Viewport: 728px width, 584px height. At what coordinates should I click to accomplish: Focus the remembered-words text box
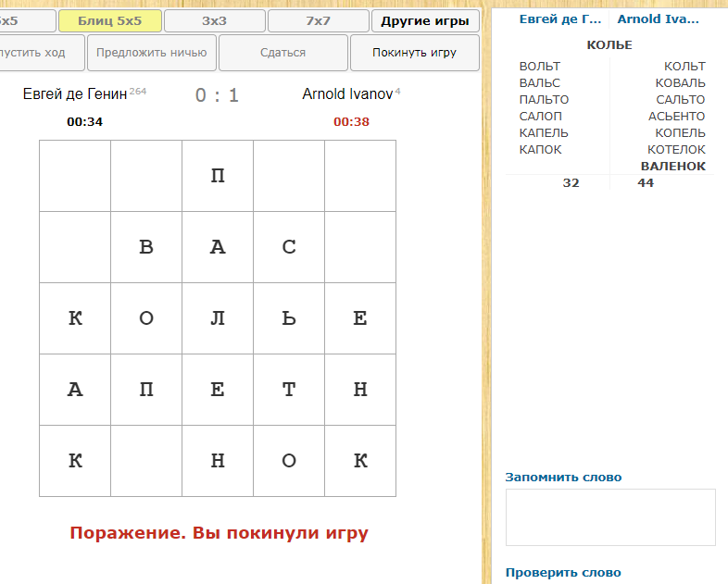pos(610,517)
